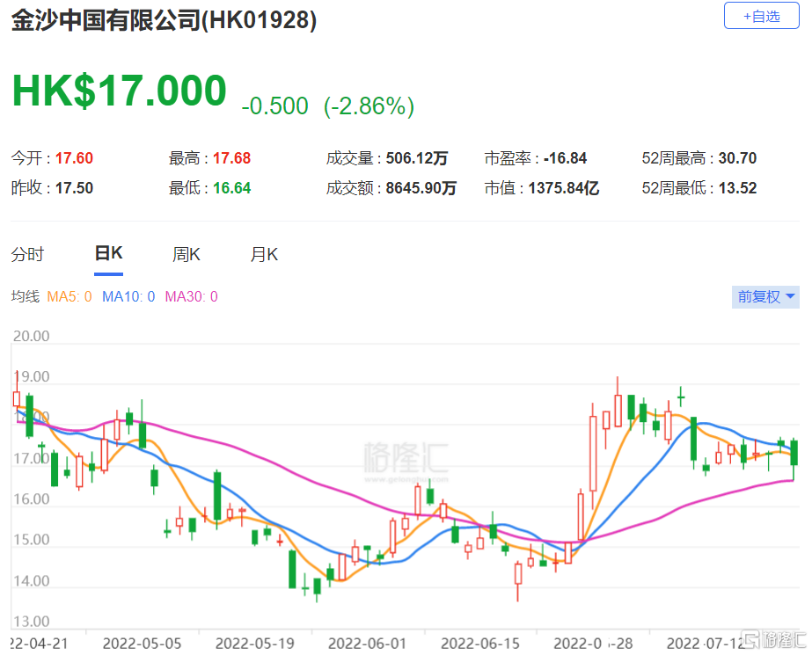Click the 14.00 price axis label
This screenshot has height=655, width=812.
31,581
